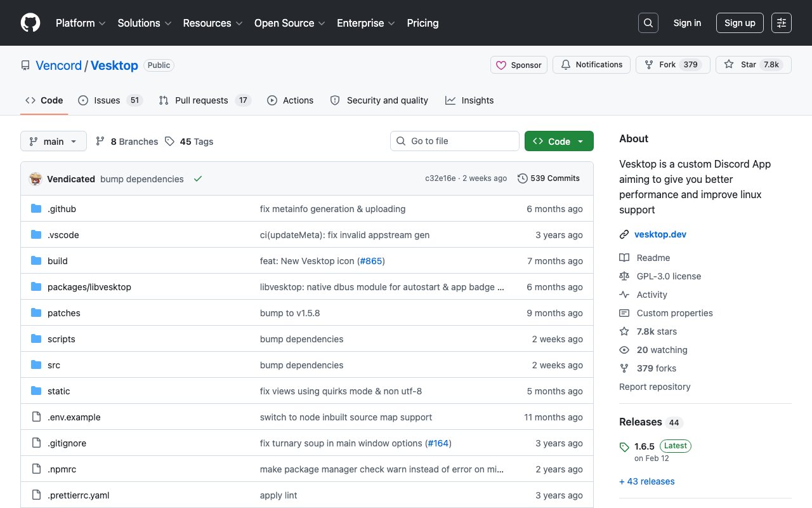Open Custom properties link

click(666, 313)
